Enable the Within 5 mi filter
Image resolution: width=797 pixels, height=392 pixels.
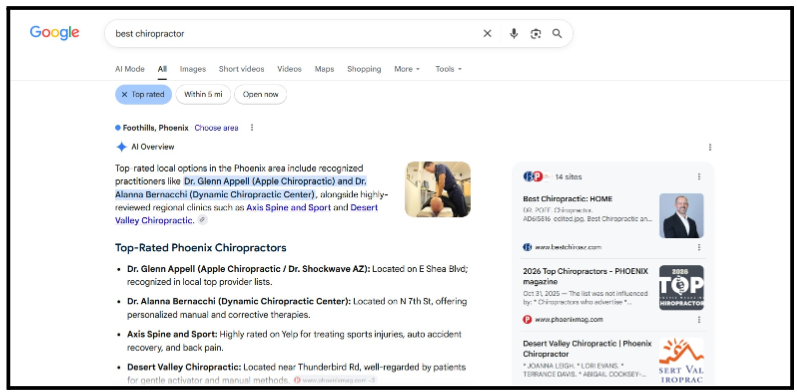coord(203,95)
